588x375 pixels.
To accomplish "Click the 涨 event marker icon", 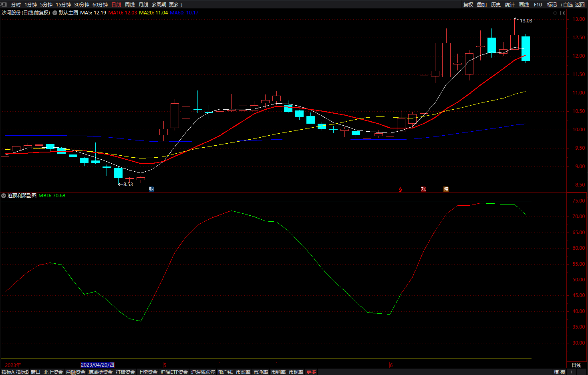I will click(x=423, y=189).
